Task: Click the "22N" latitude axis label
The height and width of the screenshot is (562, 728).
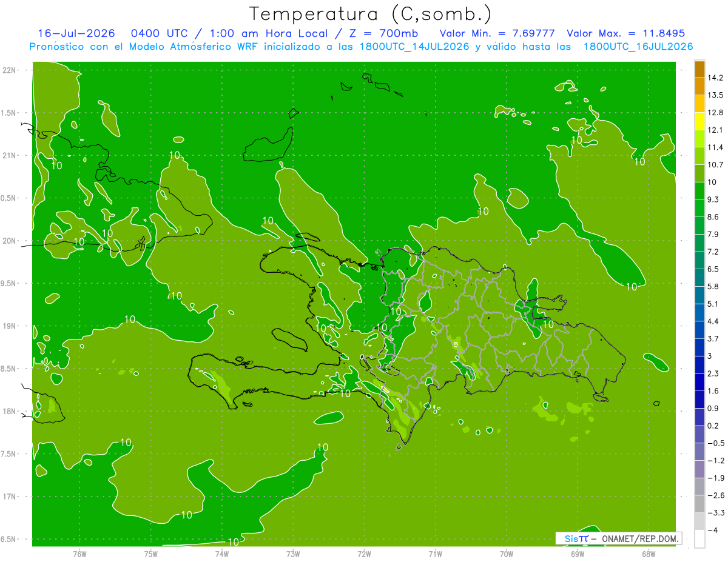Action: 8,70
